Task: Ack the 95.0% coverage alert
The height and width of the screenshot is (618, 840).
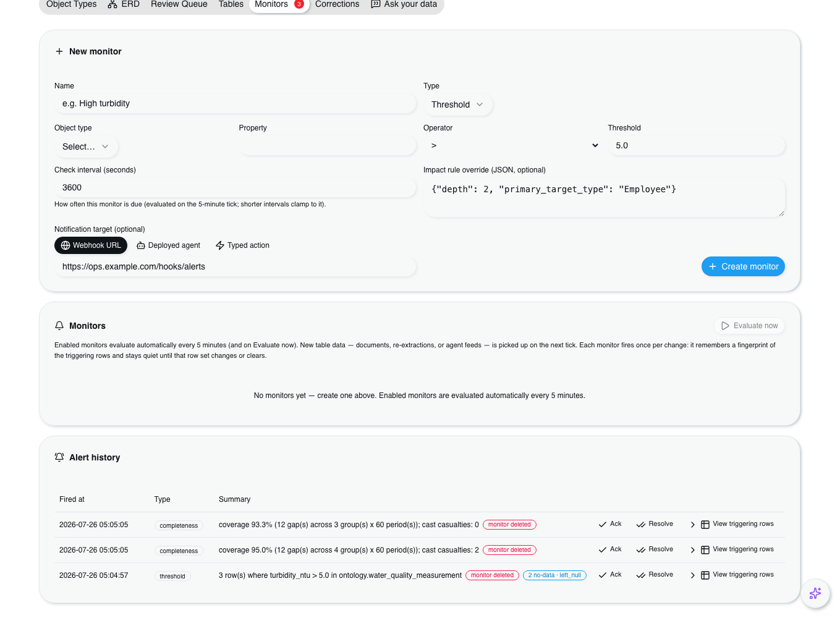Action: pyautogui.click(x=610, y=549)
